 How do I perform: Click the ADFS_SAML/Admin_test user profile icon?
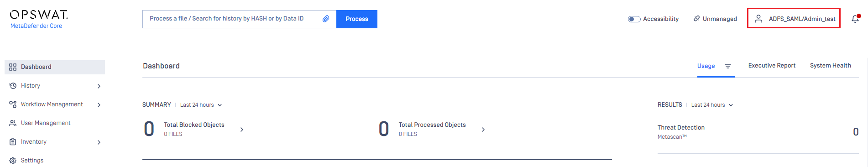click(758, 19)
